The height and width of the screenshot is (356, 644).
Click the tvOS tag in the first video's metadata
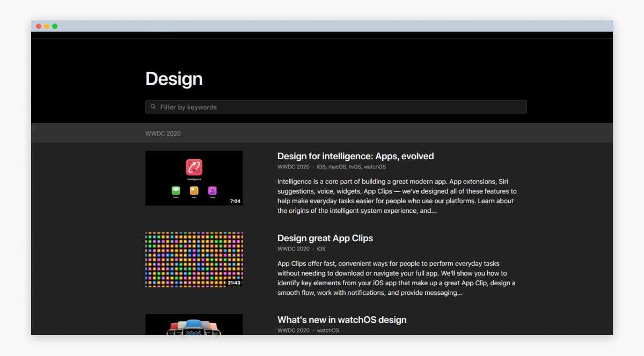pyautogui.click(x=355, y=167)
